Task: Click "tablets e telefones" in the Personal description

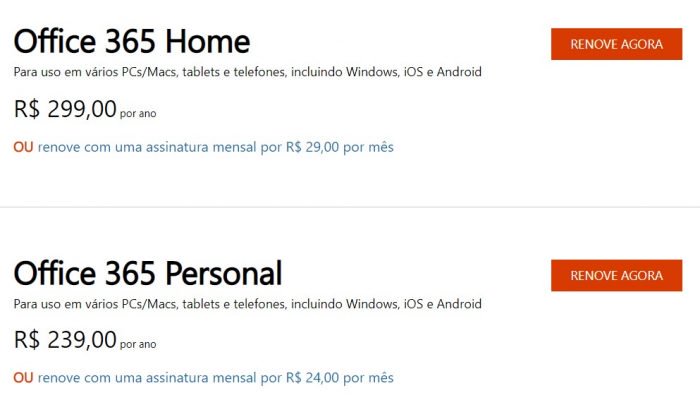Action: [x=227, y=303]
